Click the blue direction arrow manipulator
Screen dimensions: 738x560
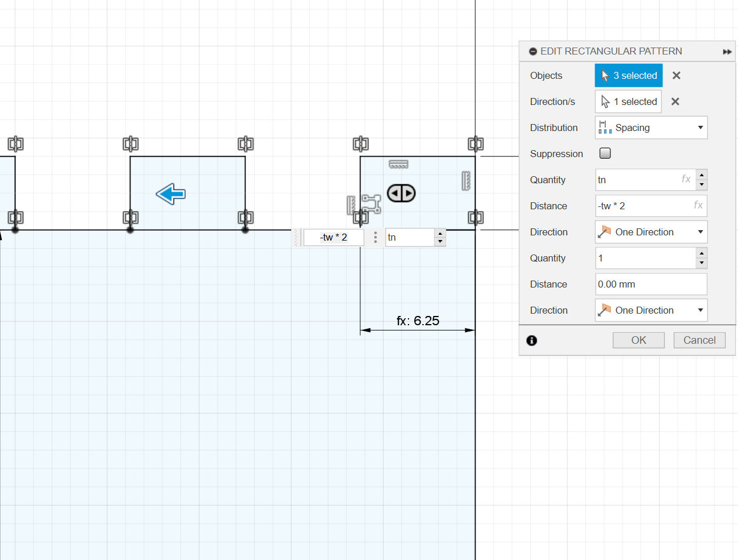click(x=171, y=194)
